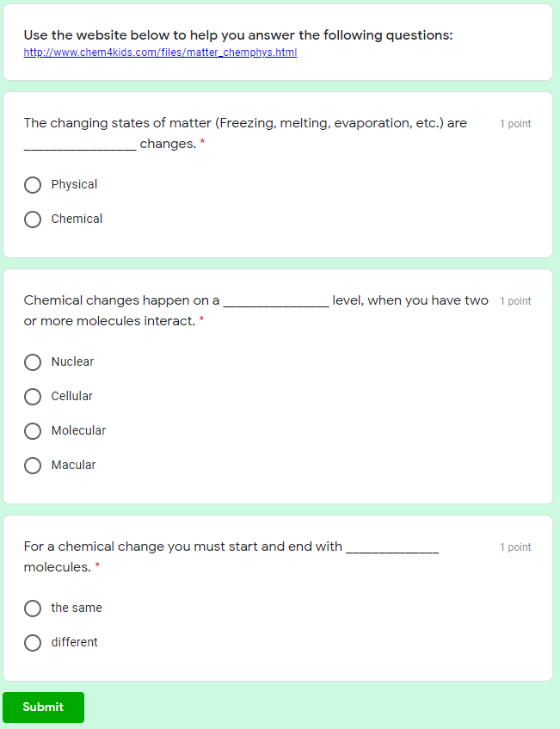560x729 pixels.
Task: Click the question about starting and ending molecules
Action: pos(232,556)
